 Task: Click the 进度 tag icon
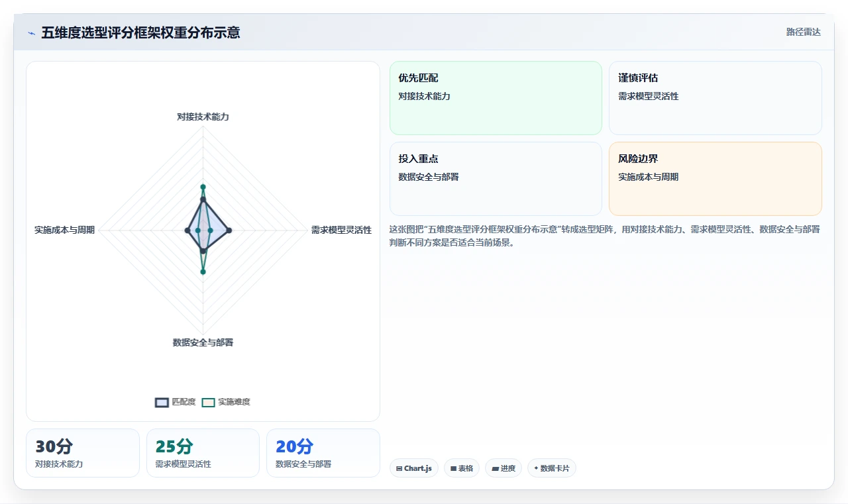pos(495,468)
